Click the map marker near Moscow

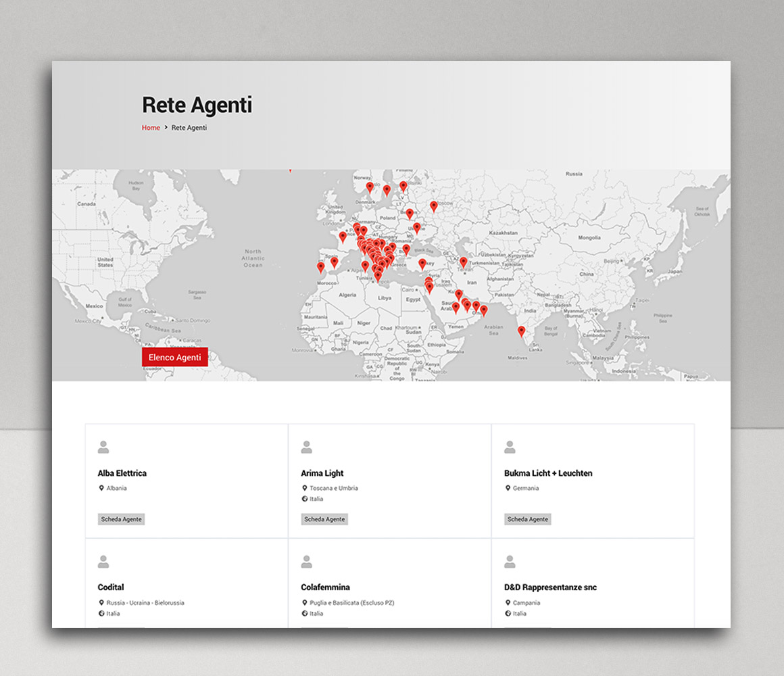coord(433,206)
